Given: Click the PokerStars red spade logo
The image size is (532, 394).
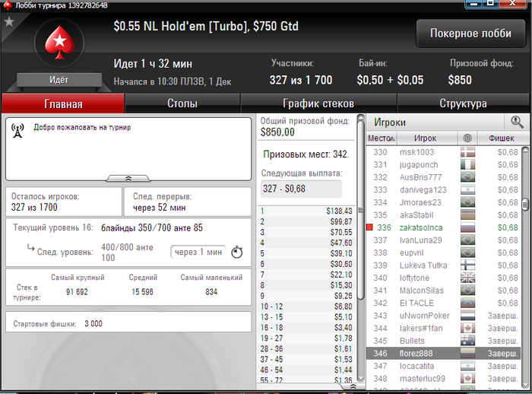Looking at the screenshot, I should point(59,43).
